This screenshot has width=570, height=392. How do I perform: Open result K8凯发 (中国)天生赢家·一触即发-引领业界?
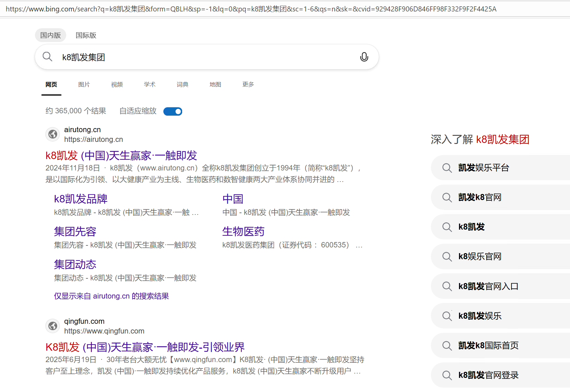pyautogui.click(x=145, y=347)
